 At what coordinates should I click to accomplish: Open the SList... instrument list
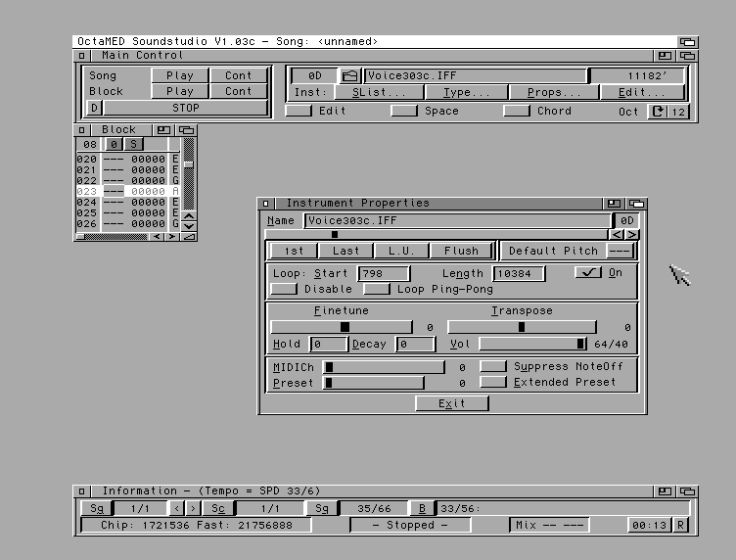379,92
